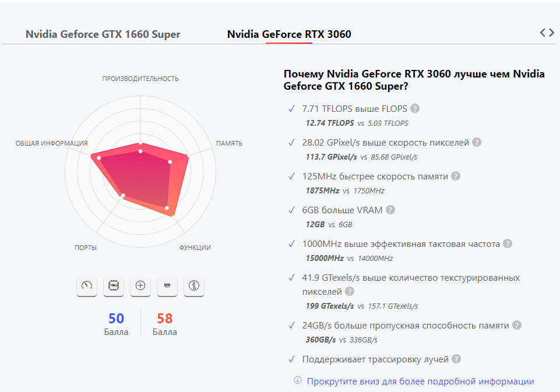Select the Nvidia GeForce RTX 3060 tab
Screen dimensions: 560x392
pos(289,34)
